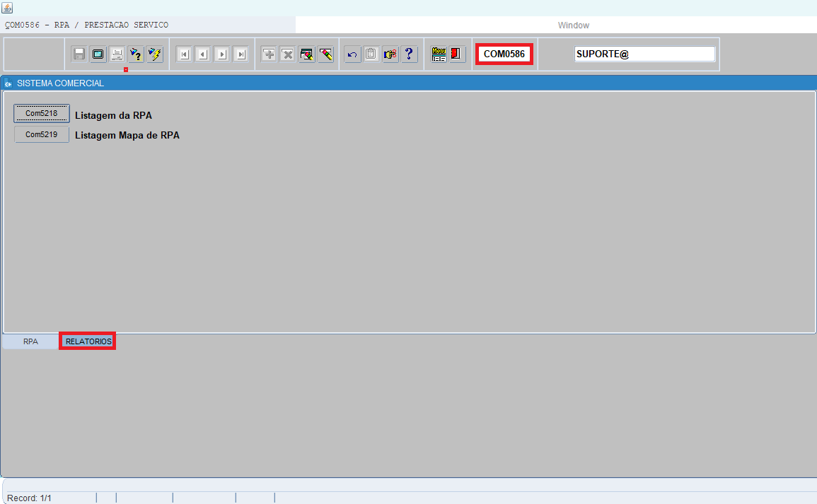
Task: Select the RELATORIOS tab
Action: click(88, 341)
